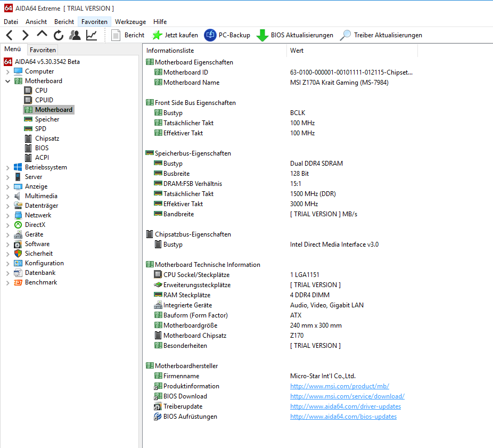This screenshot has height=448, width=493.
Task: Open the Chipsatz tree item
Action: [x=47, y=139]
